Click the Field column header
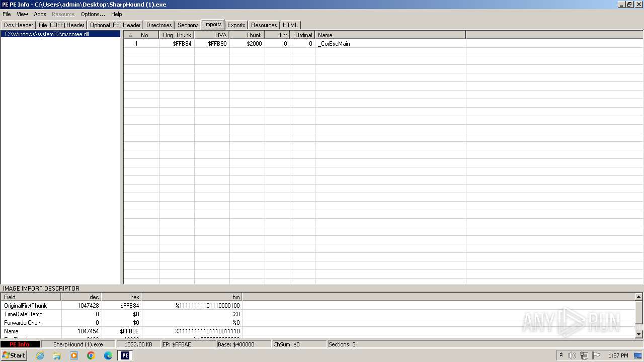Image resolution: width=644 pixels, height=362 pixels. [x=31, y=297]
